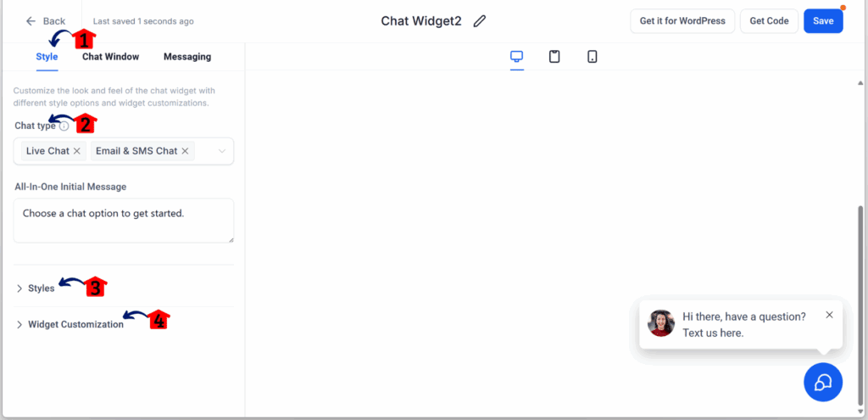Save the chat widget
Viewport: 868px width, 420px height.
click(x=822, y=21)
